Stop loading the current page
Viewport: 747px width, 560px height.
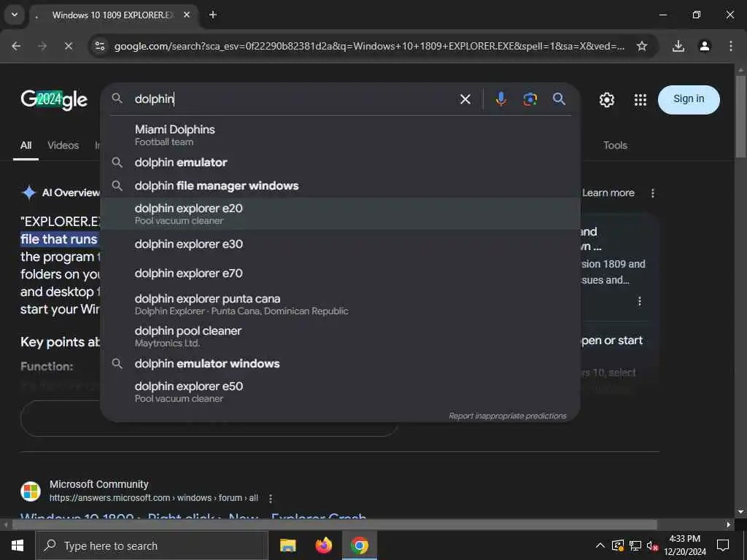[x=68, y=46]
